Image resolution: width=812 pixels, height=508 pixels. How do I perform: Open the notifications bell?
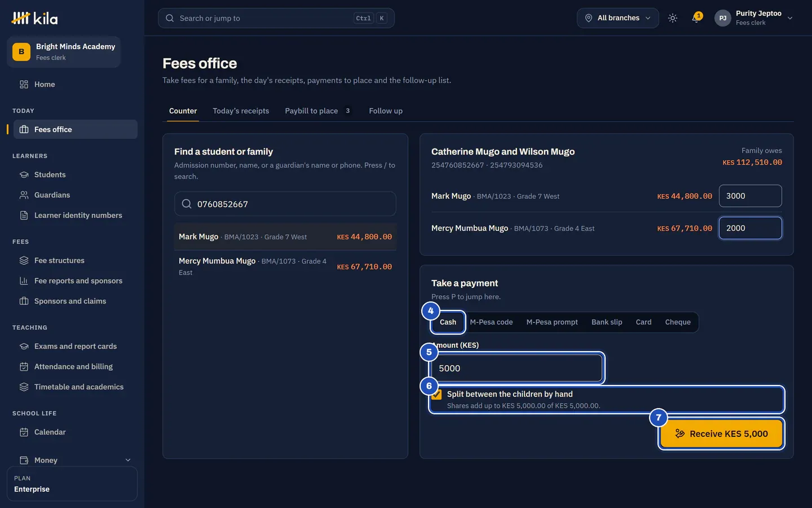(696, 18)
